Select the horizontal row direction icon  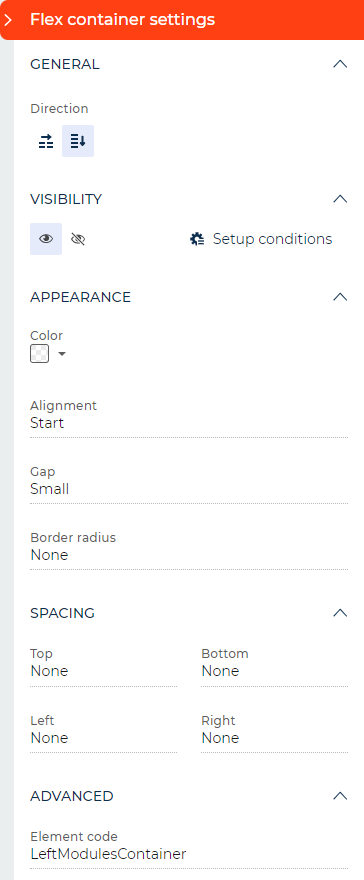(x=46, y=141)
